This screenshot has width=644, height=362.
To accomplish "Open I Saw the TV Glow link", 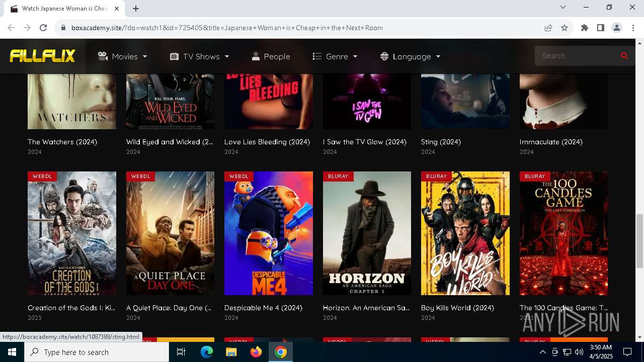I will pyautogui.click(x=365, y=142).
